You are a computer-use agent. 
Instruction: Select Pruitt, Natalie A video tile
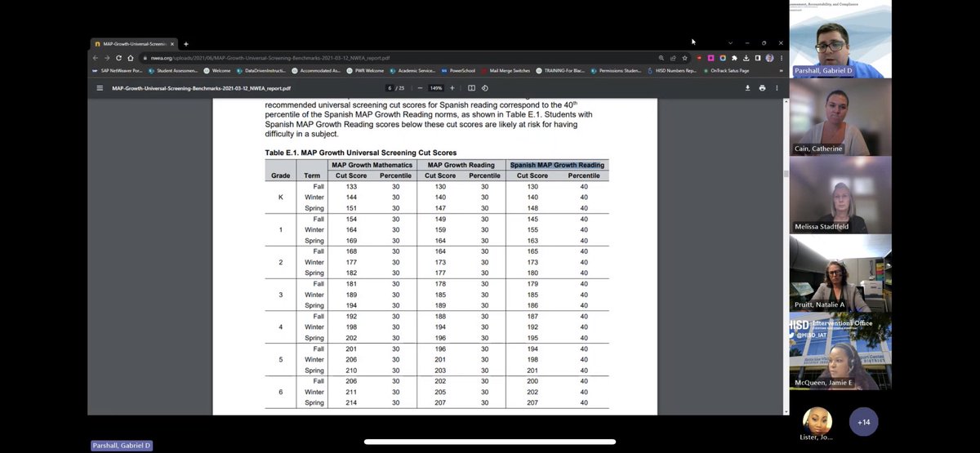click(x=840, y=273)
